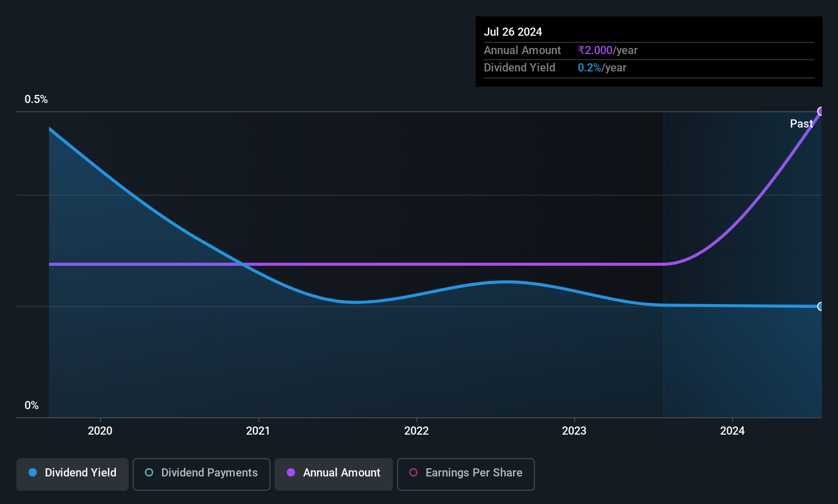Click the Jul 26 2024 tooltip date

coord(513,32)
